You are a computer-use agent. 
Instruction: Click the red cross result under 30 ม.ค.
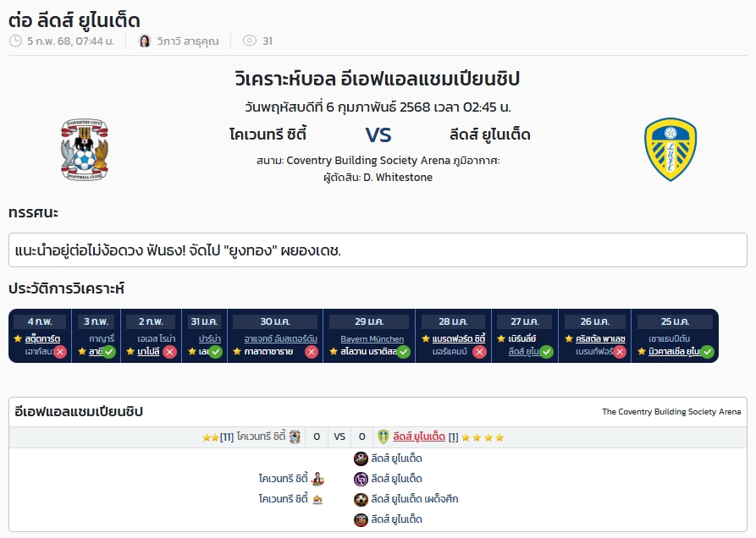[312, 352]
